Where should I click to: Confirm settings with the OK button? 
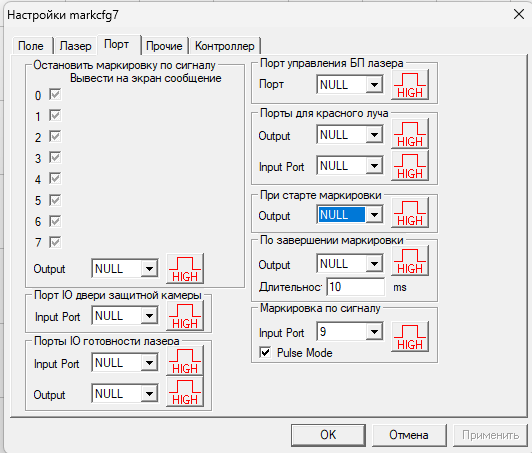click(x=328, y=435)
